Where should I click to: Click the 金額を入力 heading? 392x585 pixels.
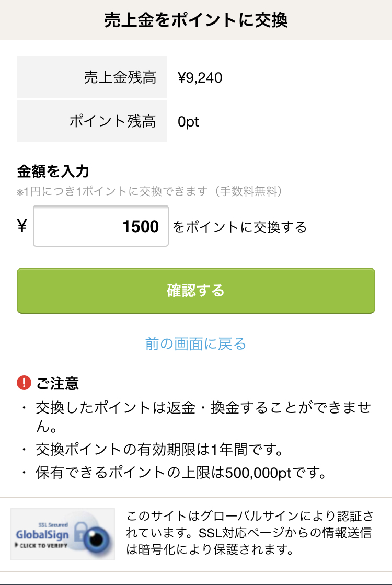(x=53, y=171)
